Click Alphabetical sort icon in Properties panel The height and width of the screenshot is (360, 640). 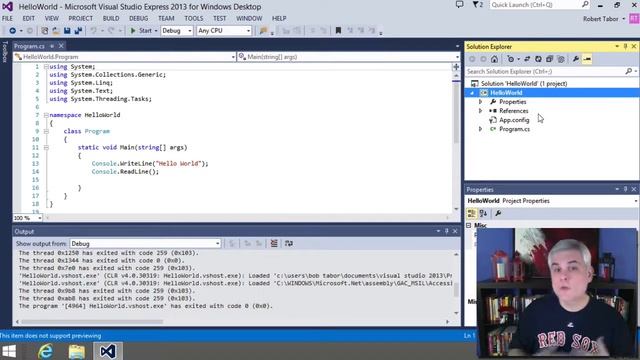483,213
